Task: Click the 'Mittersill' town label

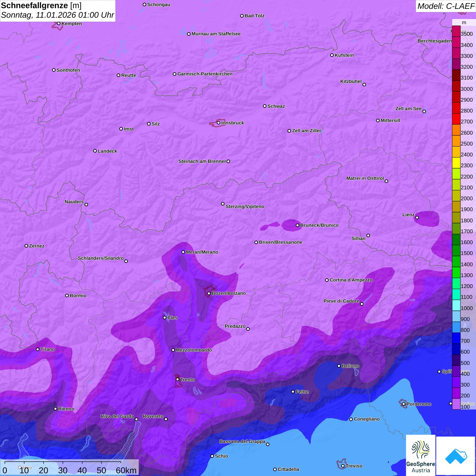Action: (x=390, y=120)
